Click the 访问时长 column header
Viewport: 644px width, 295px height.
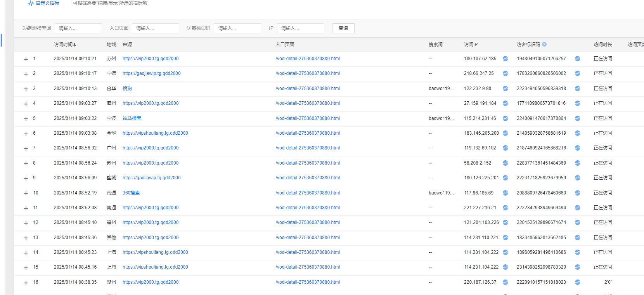coord(603,45)
